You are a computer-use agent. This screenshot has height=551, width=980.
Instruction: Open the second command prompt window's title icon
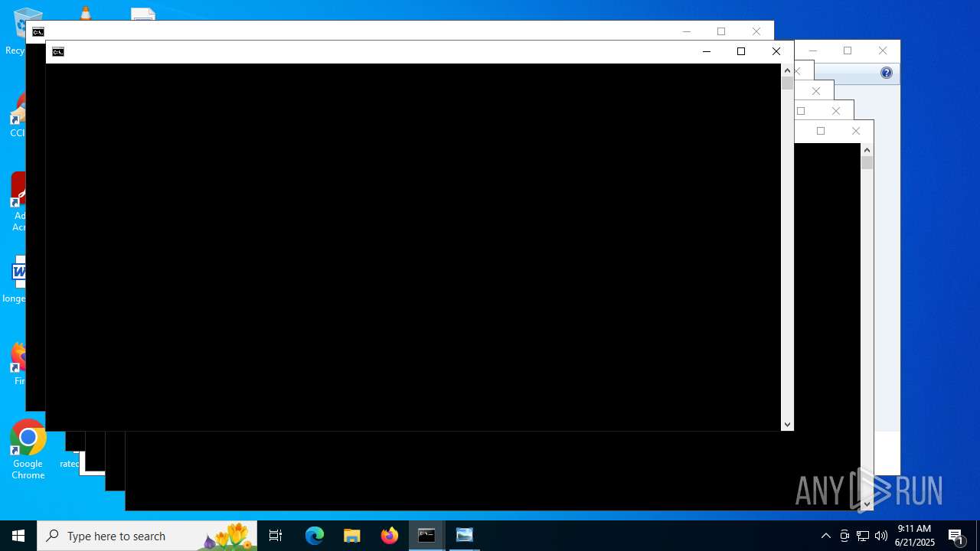coord(38,32)
